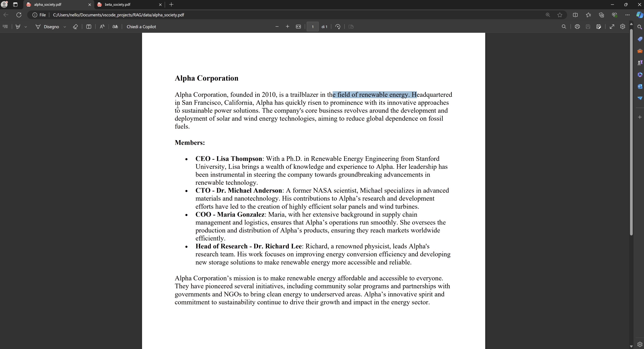
Task: Reload the current PDF page
Action: pos(19,15)
